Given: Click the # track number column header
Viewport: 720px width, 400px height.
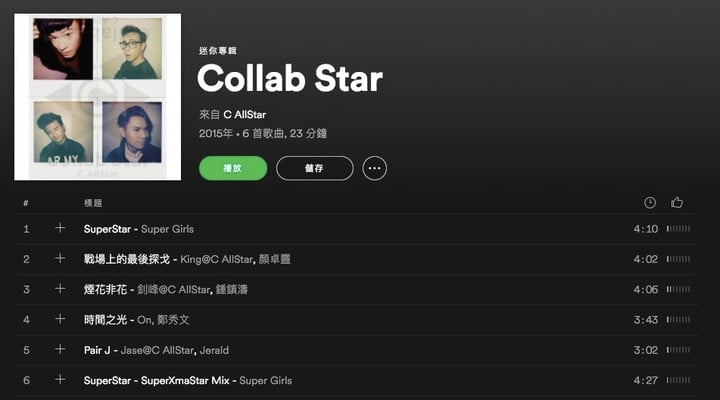Looking at the screenshot, I should pos(26,203).
